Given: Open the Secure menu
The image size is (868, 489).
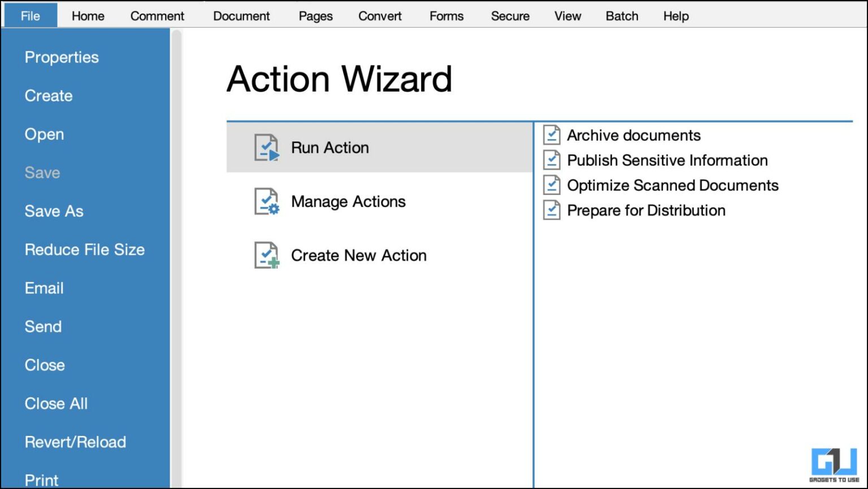Looking at the screenshot, I should tap(510, 16).
